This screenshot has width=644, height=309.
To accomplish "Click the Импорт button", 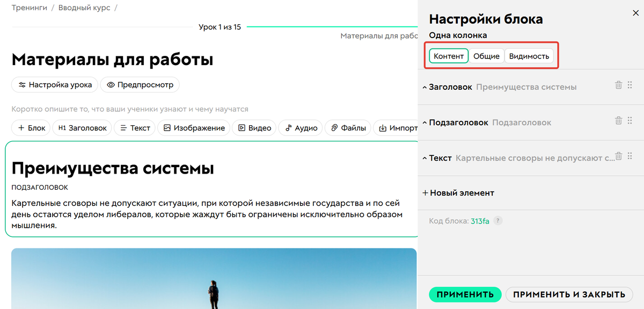I will pos(396,128).
